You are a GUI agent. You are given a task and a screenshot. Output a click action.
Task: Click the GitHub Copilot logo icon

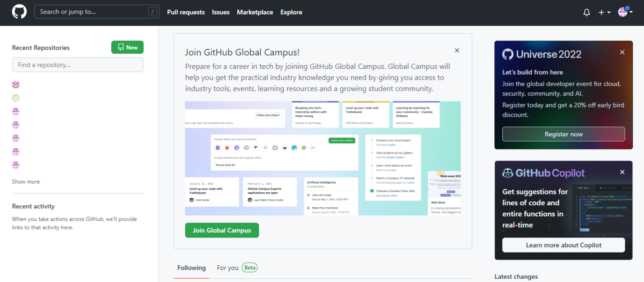click(508, 173)
